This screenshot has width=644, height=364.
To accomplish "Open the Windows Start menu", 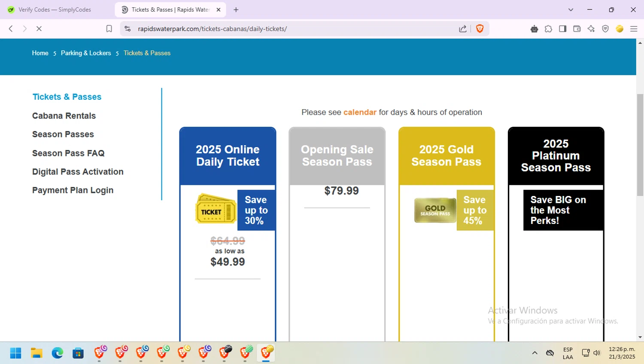I will coord(15,353).
